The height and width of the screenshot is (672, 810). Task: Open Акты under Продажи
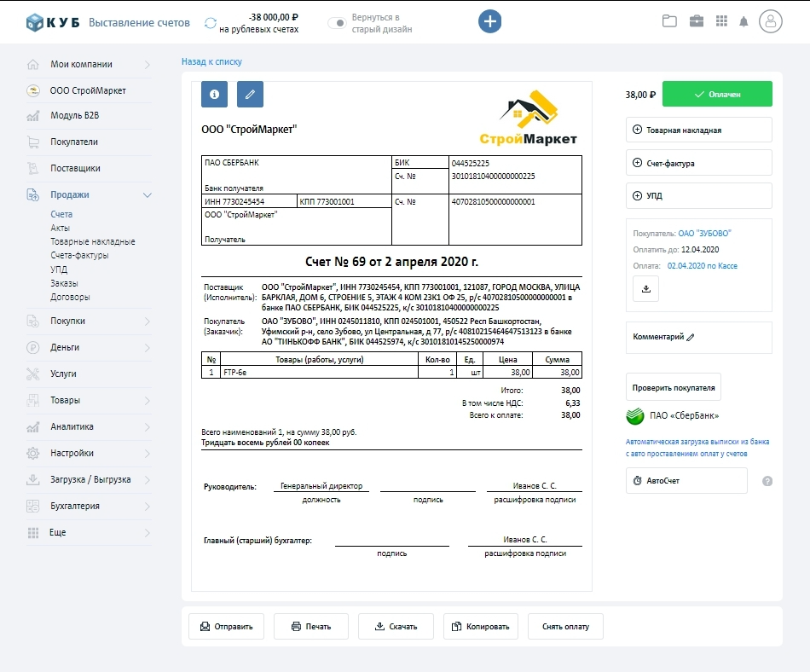60,228
